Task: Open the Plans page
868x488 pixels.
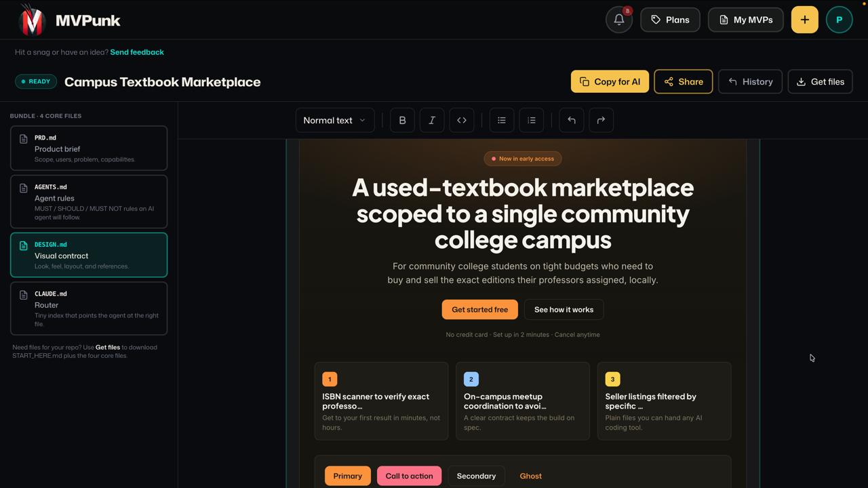Action: (x=670, y=20)
